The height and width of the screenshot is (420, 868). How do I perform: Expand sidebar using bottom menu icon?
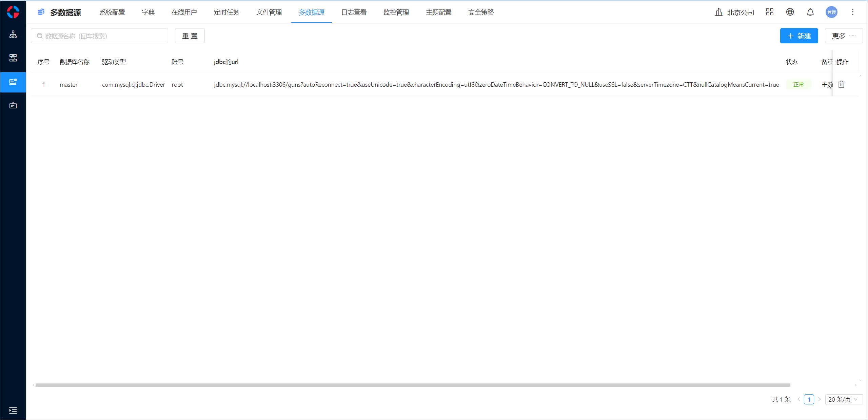coord(13,411)
